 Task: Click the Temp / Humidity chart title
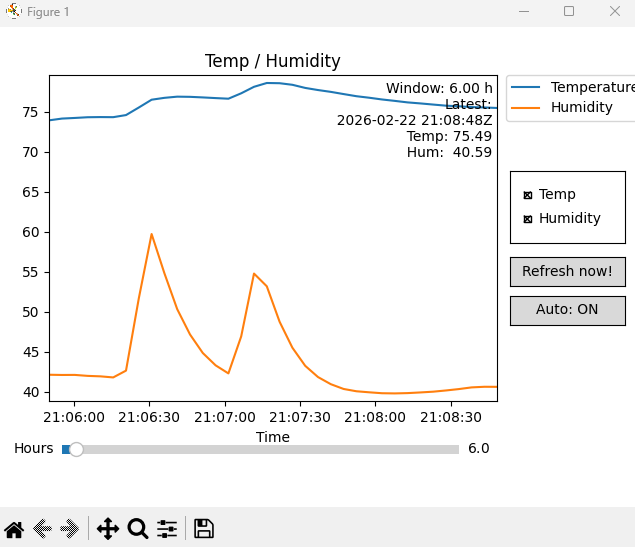point(272,61)
